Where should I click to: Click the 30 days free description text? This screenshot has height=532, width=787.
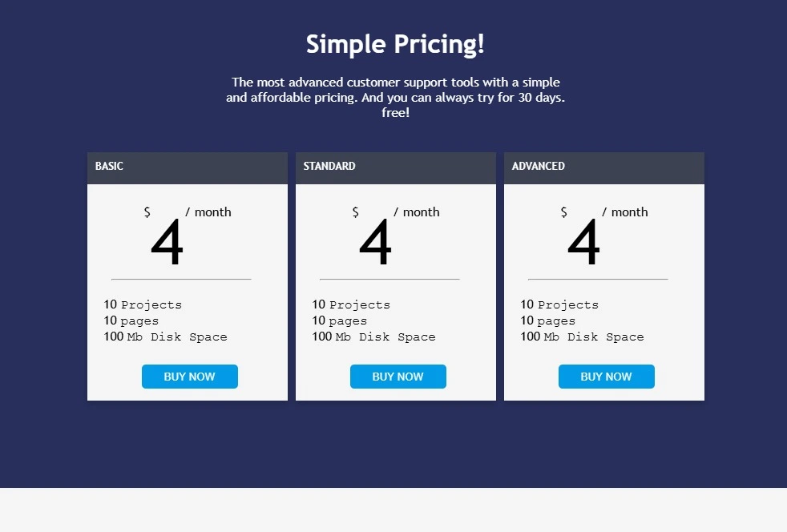395,98
